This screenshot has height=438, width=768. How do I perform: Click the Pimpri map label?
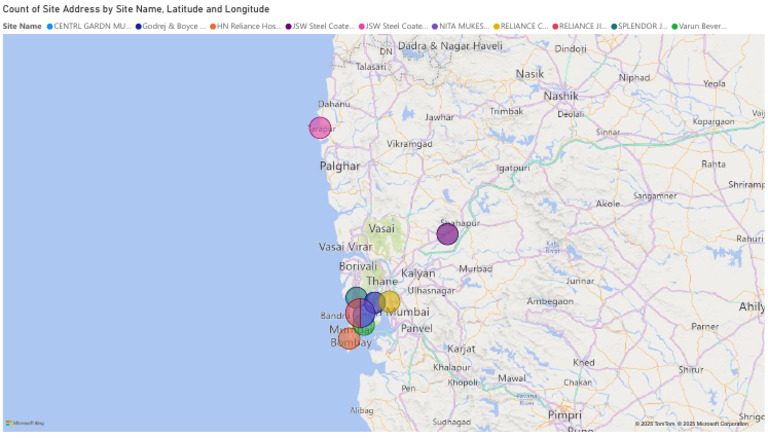click(x=565, y=415)
